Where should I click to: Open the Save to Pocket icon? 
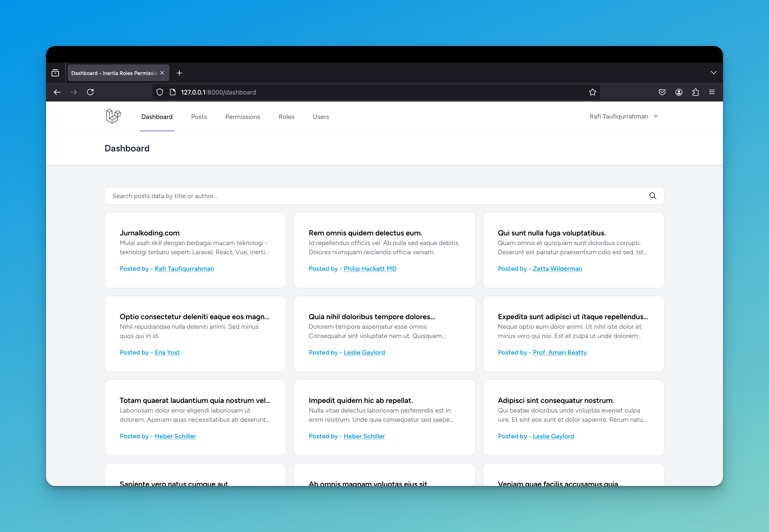(662, 92)
